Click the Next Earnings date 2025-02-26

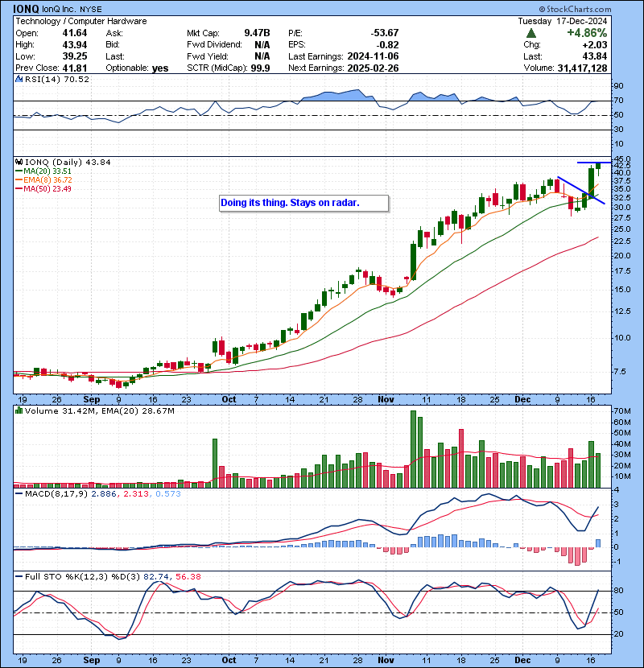coord(373,68)
